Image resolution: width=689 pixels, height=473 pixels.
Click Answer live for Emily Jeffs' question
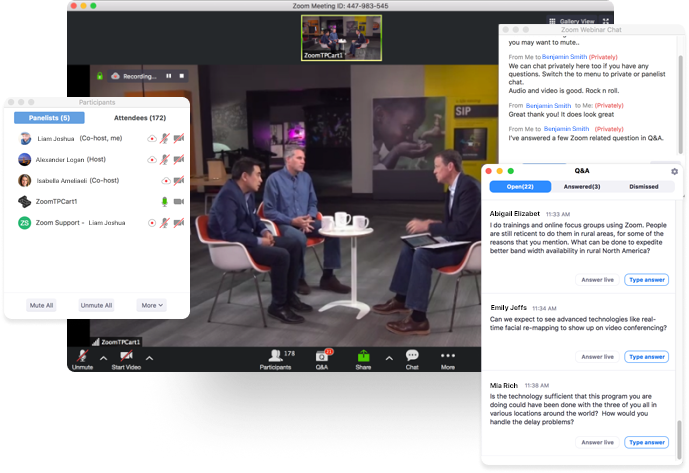[x=598, y=357]
